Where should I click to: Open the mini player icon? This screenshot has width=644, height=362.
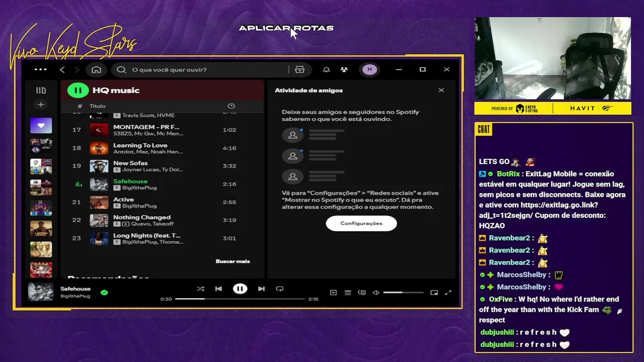coord(434,293)
